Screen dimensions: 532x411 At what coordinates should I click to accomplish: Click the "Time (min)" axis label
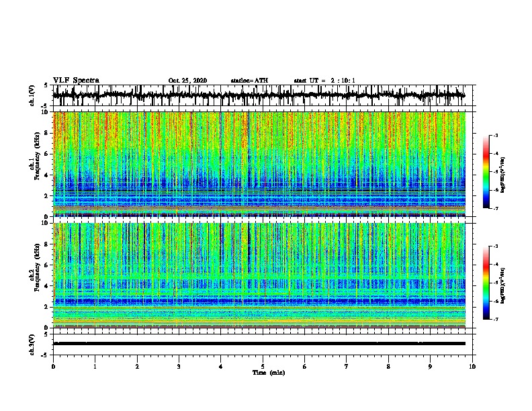tap(269, 373)
